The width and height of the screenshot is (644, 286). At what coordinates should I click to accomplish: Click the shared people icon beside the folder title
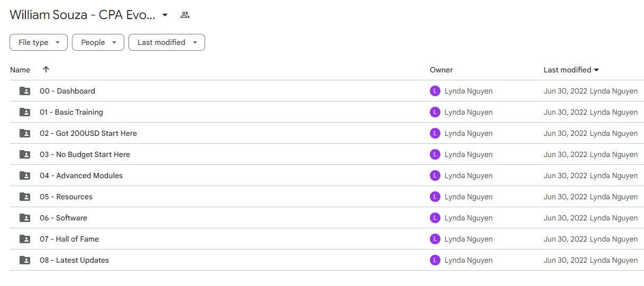click(185, 15)
